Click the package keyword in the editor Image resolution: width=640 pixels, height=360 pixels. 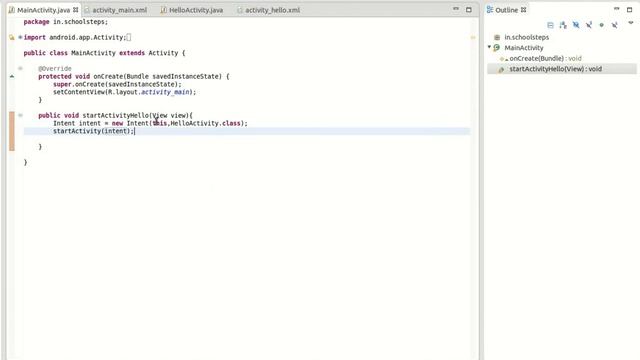[36, 22]
